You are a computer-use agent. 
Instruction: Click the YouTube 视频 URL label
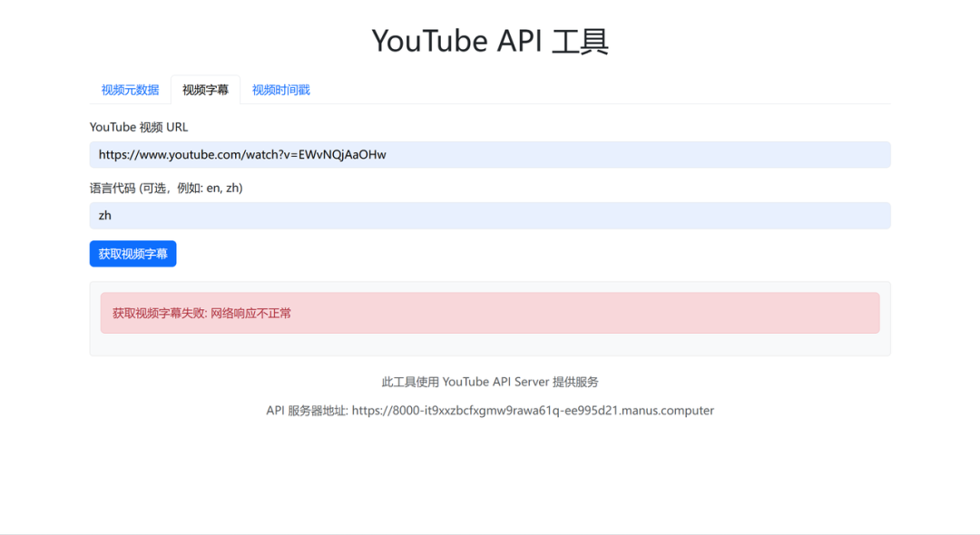(139, 127)
